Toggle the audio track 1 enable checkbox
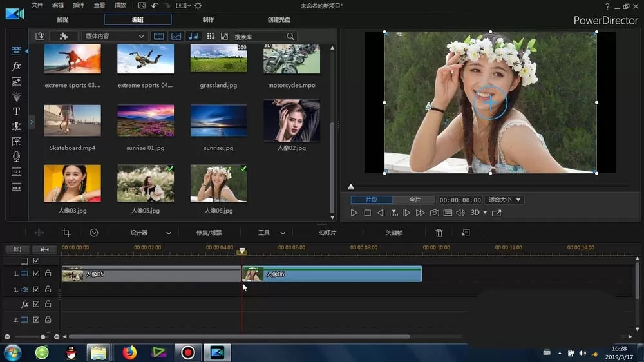Screen dimensions: 644x362 pos(36,289)
